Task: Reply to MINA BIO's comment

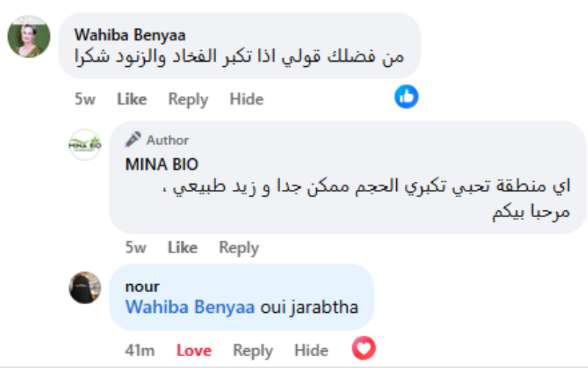Action: click(238, 248)
